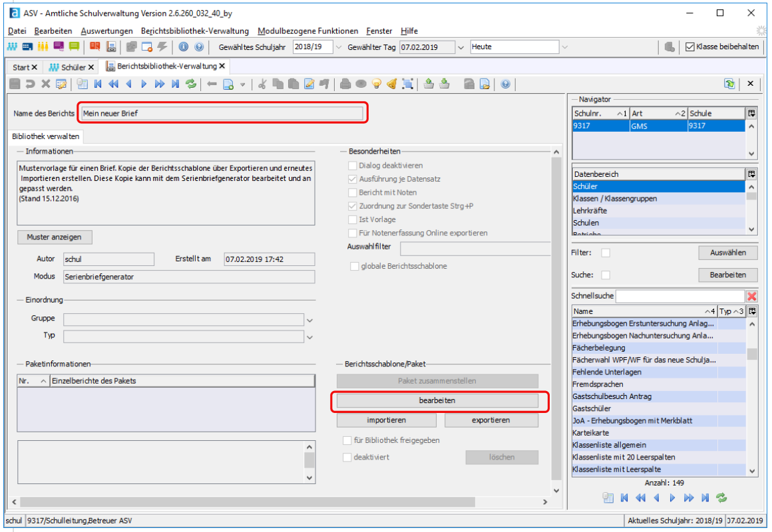The height and width of the screenshot is (532, 772).
Task: Expand the Typ dropdown
Action: [x=309, y=337]
